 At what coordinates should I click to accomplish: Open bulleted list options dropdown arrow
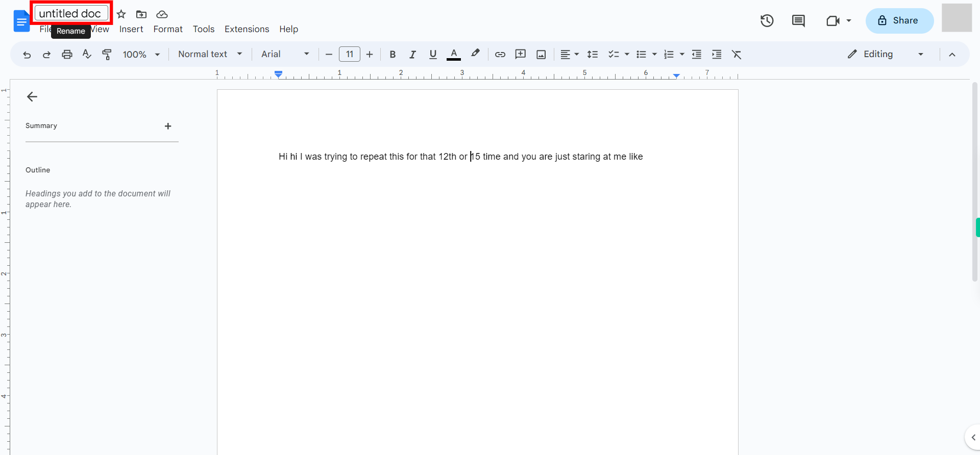[654, 55]
